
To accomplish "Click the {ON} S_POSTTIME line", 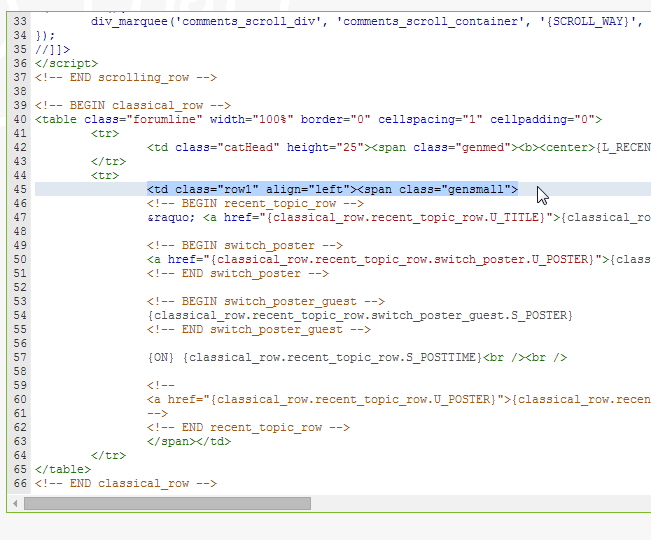I will [x=357, y=357].
